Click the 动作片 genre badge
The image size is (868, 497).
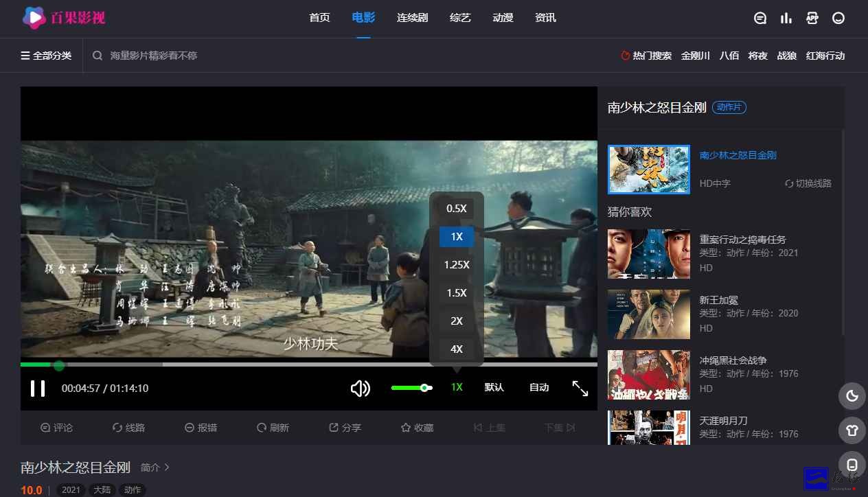[x=729, y=107]
